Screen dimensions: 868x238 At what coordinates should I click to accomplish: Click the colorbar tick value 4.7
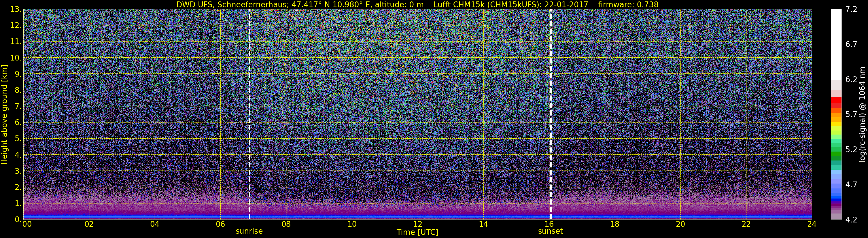[x=851, y=185]
